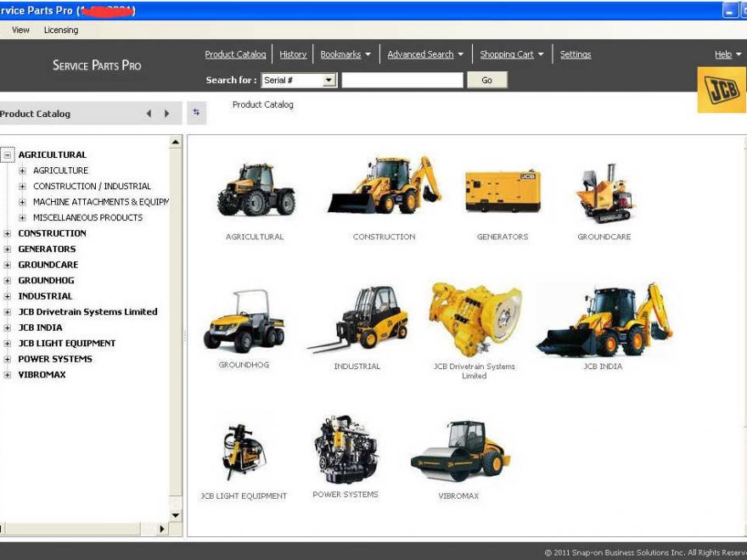747x560 pixels.
Task: Open the Settings link
Action: click(x=576, y=54)
